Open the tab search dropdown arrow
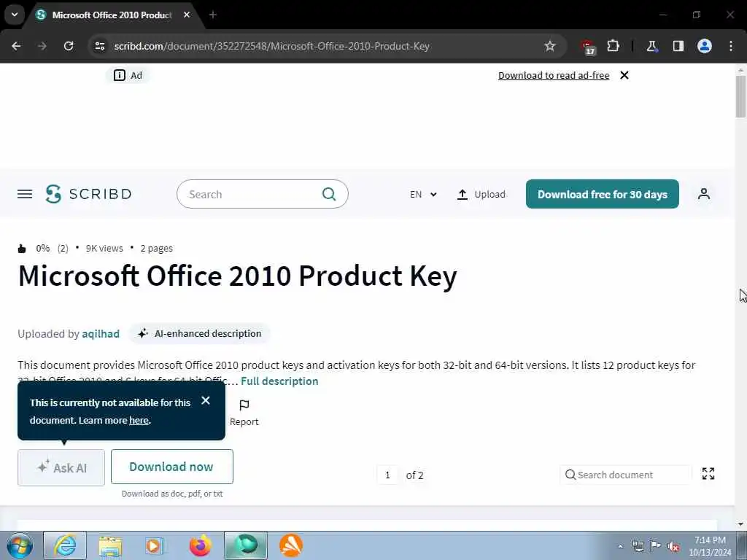The image size is (747, 560). click(15, 15)
